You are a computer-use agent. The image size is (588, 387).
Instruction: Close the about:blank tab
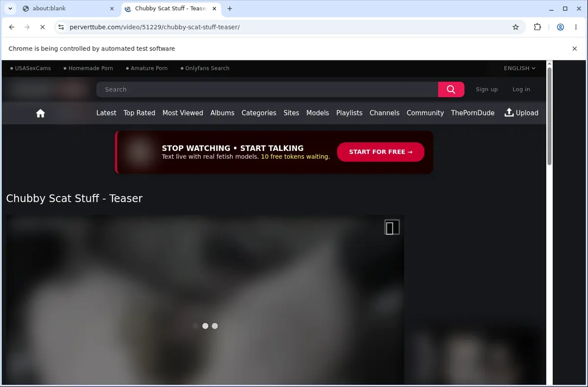(x=111, y=8)
